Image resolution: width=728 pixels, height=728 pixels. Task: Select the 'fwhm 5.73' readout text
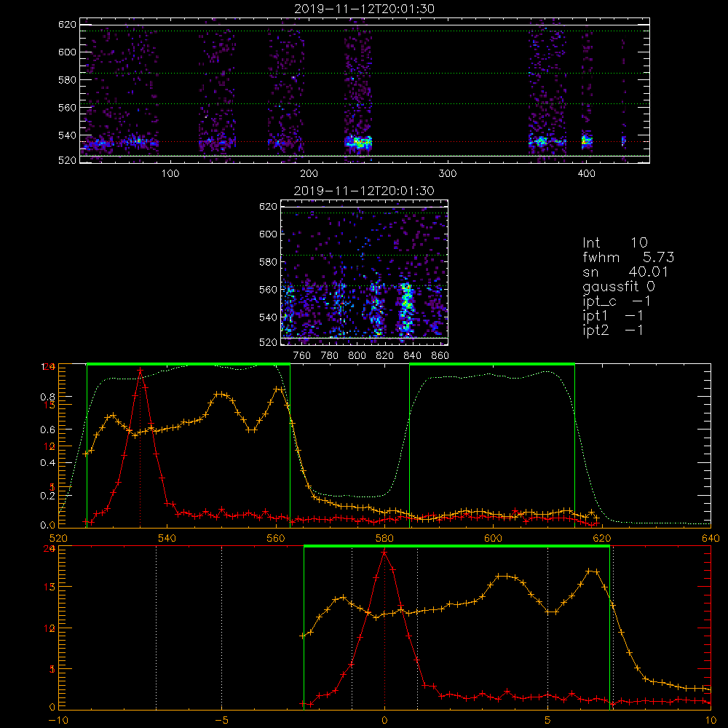point(628,257)
